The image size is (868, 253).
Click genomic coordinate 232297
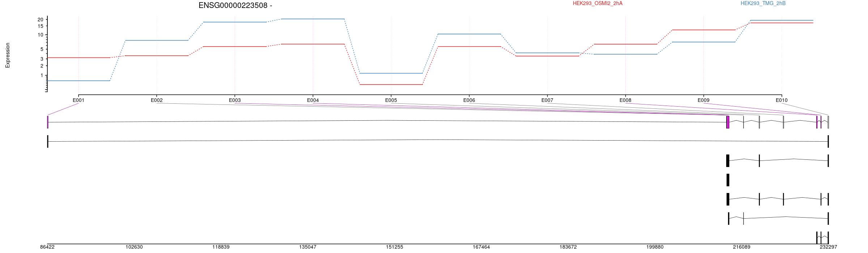828,247
